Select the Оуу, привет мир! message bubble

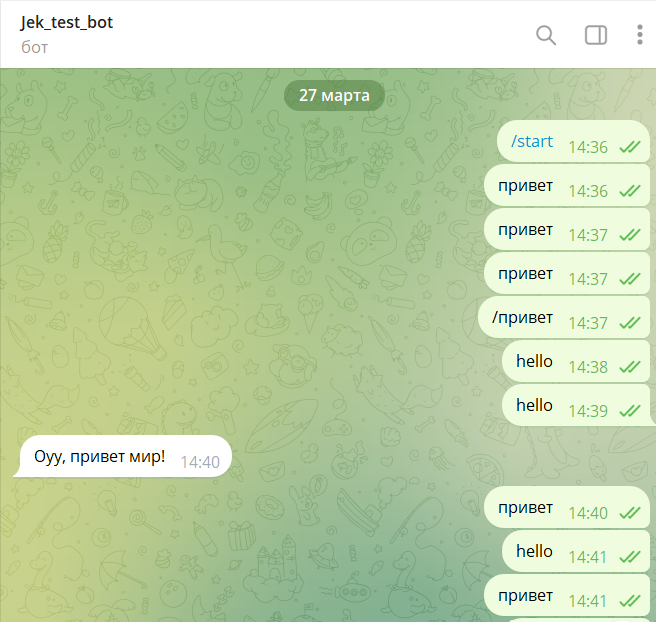[122, 456]
